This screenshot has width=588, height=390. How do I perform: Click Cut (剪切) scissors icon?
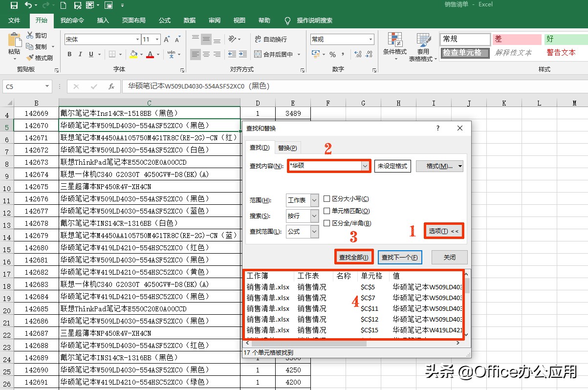tap(30, 36)
